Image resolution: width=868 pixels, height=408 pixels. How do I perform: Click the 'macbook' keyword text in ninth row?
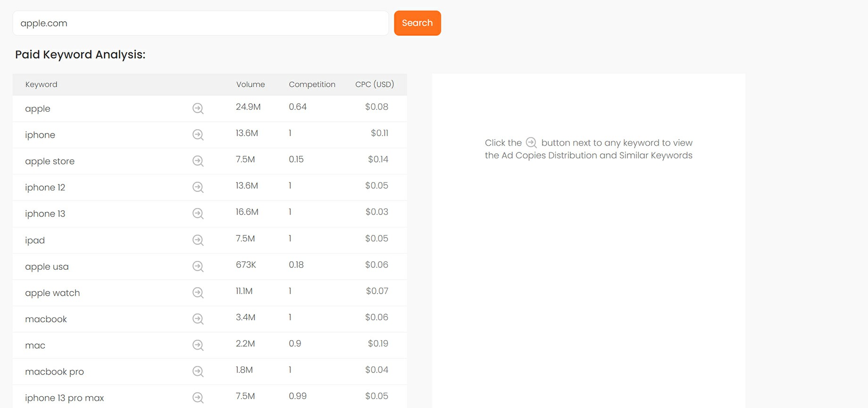coord(46,319)
